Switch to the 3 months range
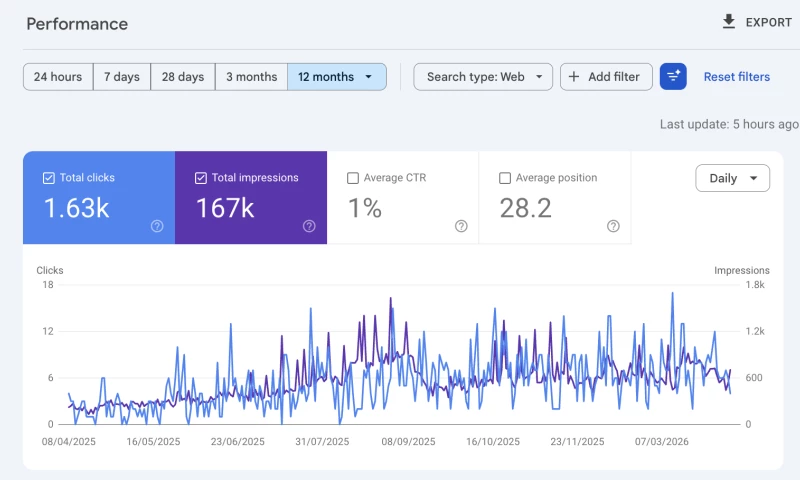The height and width of the screenshot is (480, 800). coord(252,77)
